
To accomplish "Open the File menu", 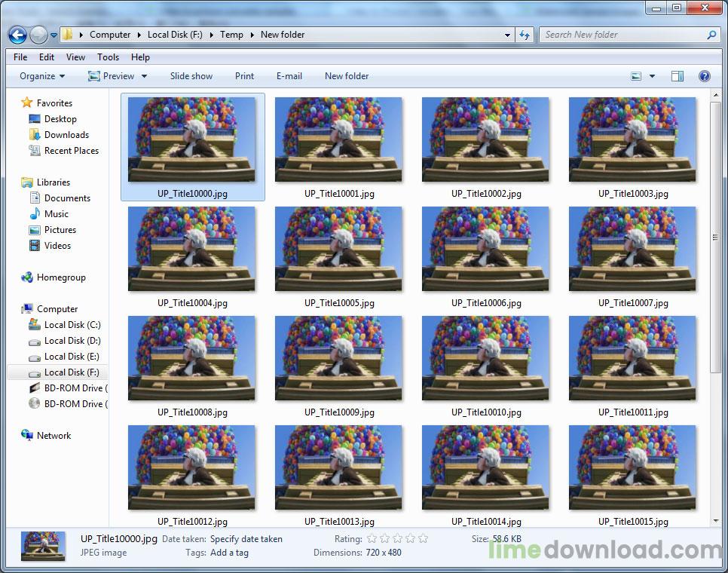I will pyautogui.click(x=20, y=57).
